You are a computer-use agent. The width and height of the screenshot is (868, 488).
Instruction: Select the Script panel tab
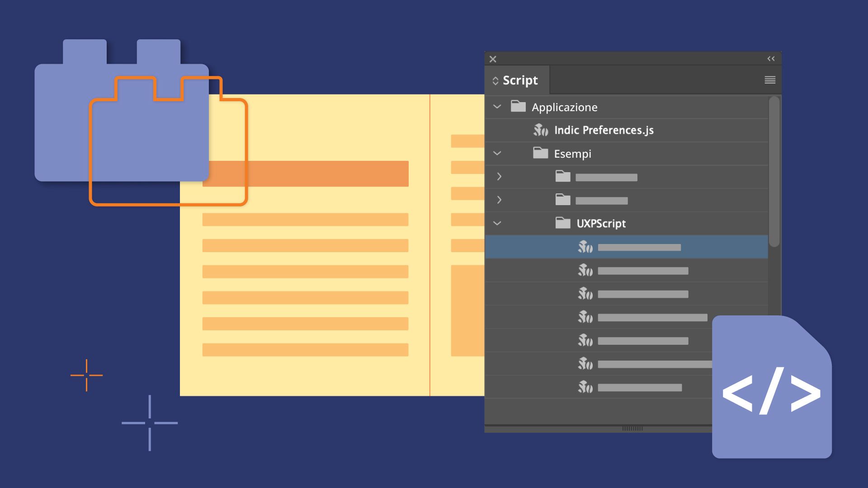(520, 80)
